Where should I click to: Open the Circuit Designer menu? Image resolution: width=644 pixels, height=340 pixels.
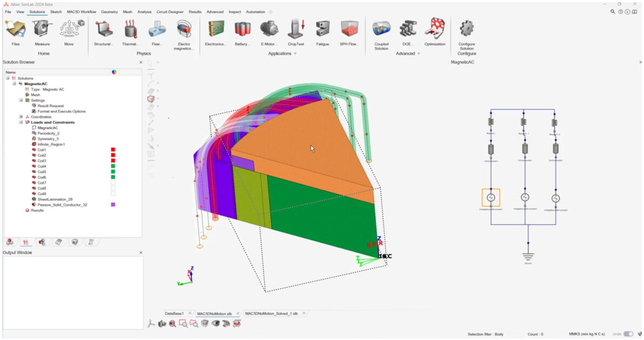[170, 11]
